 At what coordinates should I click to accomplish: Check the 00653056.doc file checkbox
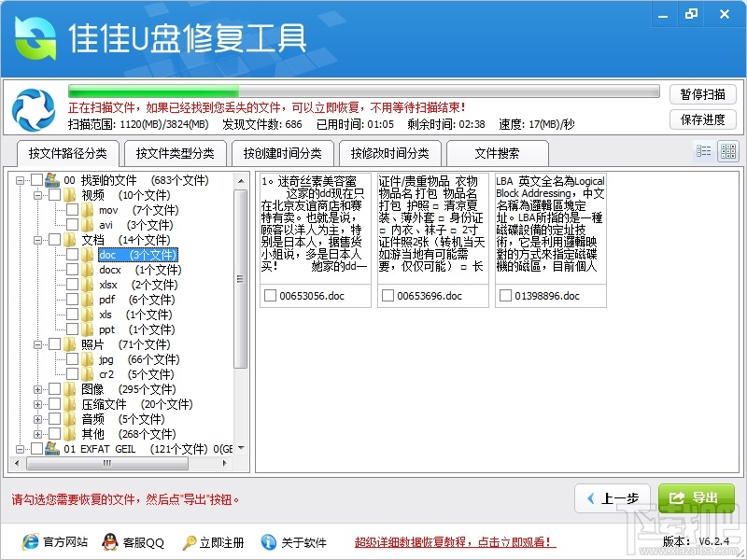coord(270,296)
